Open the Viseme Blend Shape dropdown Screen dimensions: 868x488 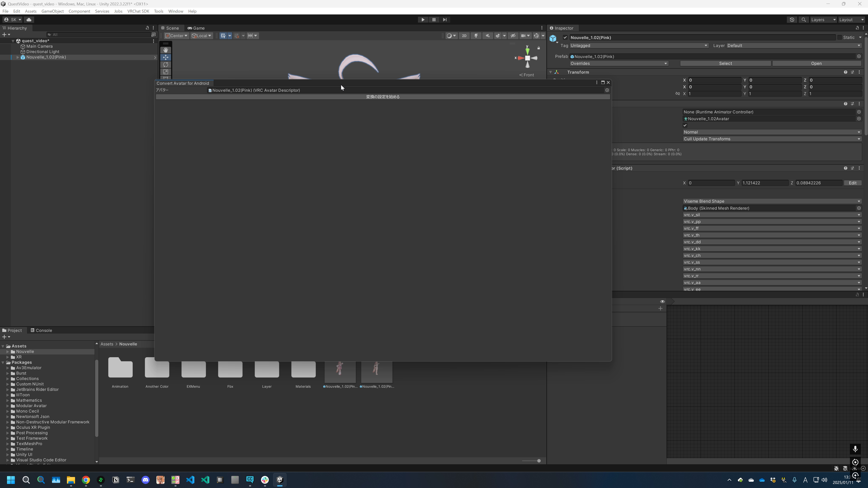(772, 201)
